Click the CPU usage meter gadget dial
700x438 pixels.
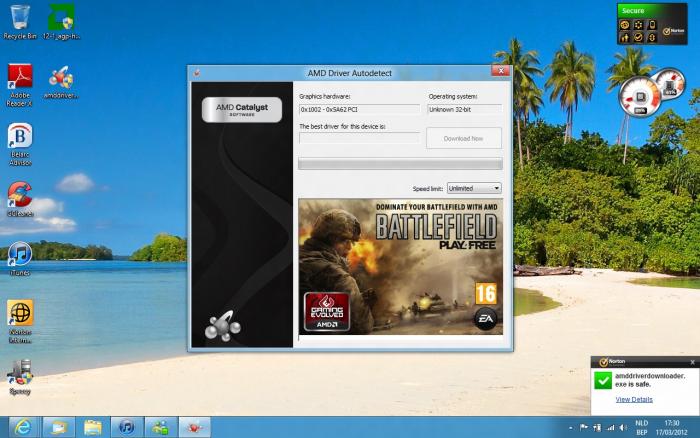[x=639, y=97]
